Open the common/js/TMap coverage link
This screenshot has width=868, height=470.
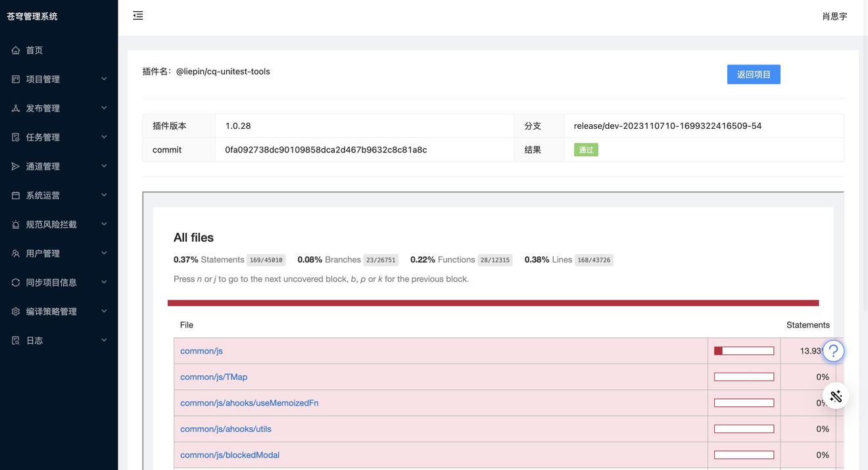[214, 377]
